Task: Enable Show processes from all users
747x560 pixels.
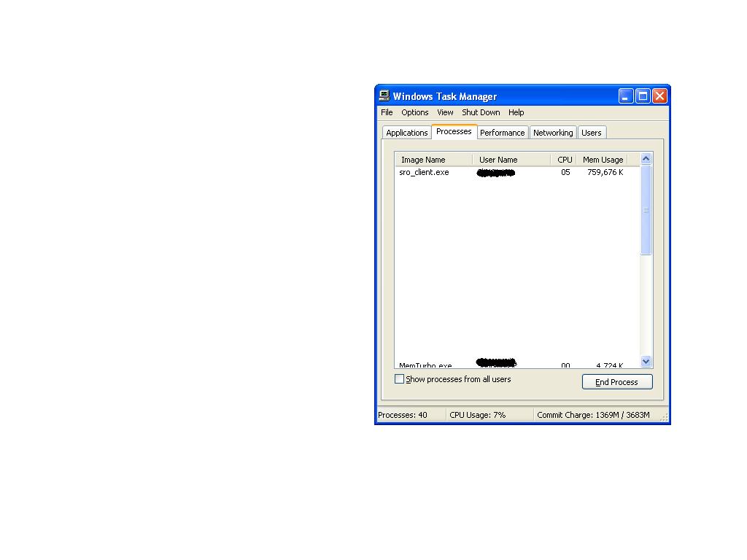Action: (400, 379)
